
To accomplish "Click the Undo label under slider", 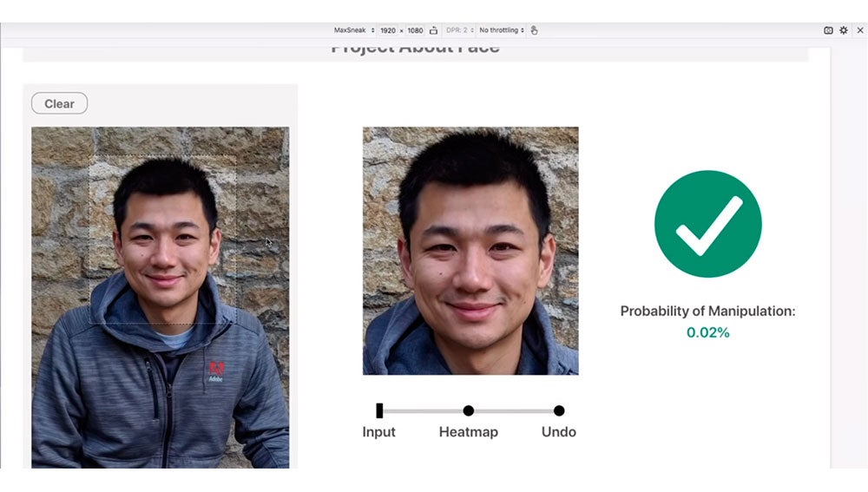I will (559, 432).
